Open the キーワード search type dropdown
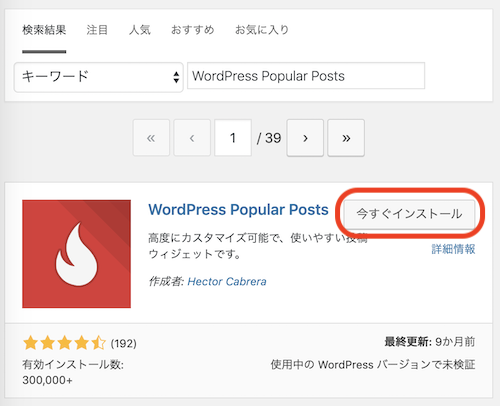Image resolution: width=500 pixels, height=406 pixels. pos(99,77)
